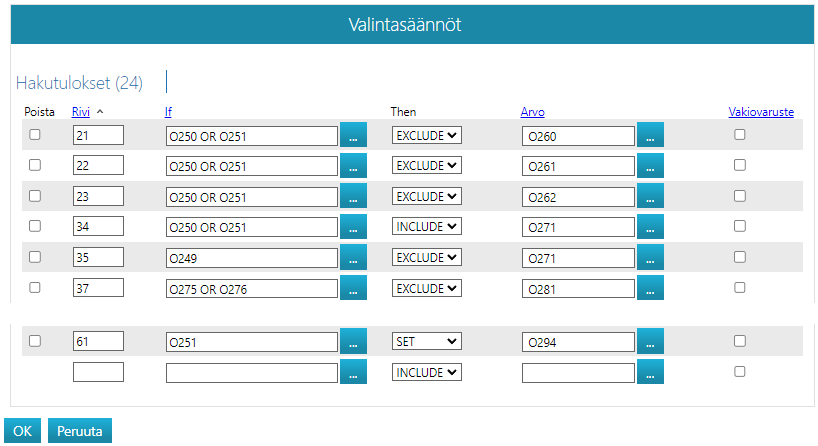The width and height of the screenshot is (818, 446).
Task: Click If ellipsis button next to O249
Action: point(353,257)
